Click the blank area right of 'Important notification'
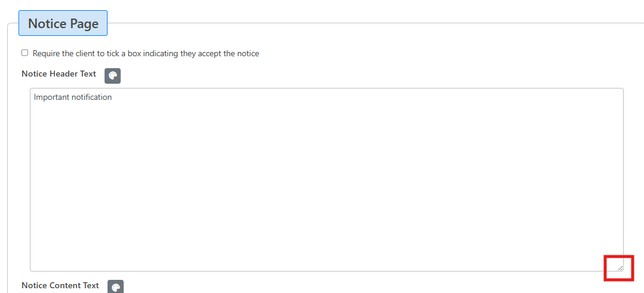The image size is (644, 293). tap(358, 97)
